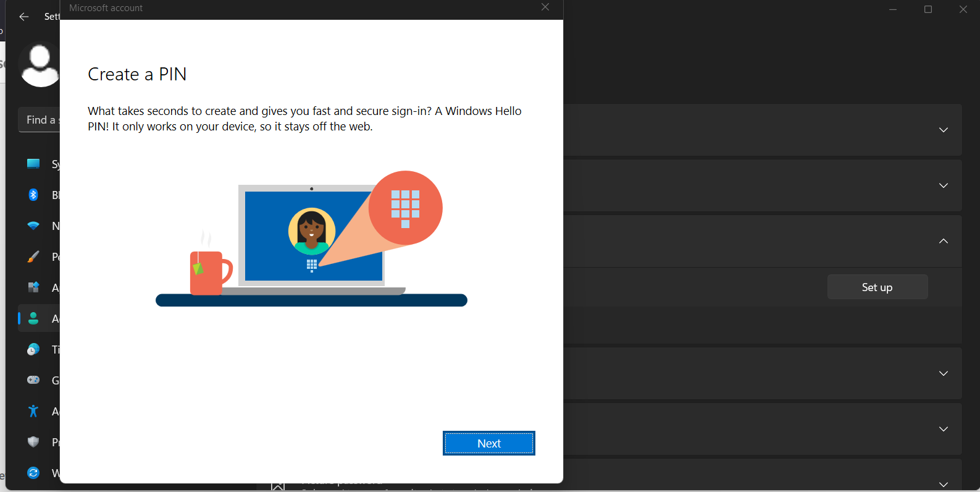This screenshot has width=980, height=492.
Task: Click the Next button in PIN dialog
Action: click(x=489, y=443)
